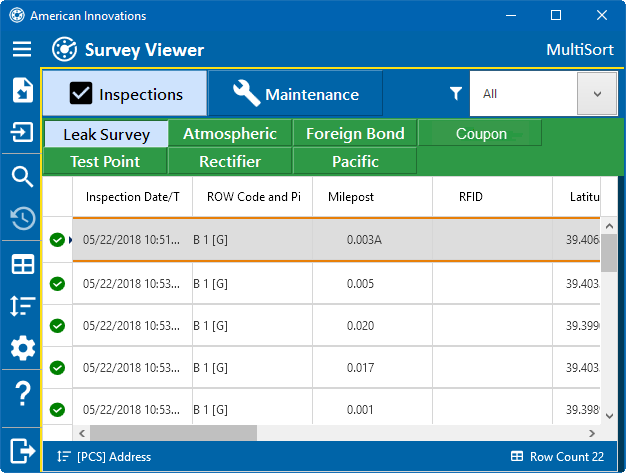
Task: Open the All filter dropdown arrow
Action: [x=597, y=94]
